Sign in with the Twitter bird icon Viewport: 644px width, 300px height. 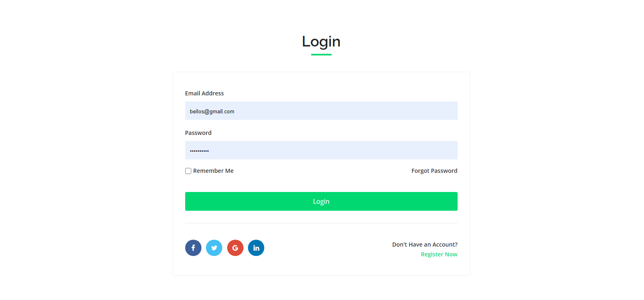coord(214,248)
